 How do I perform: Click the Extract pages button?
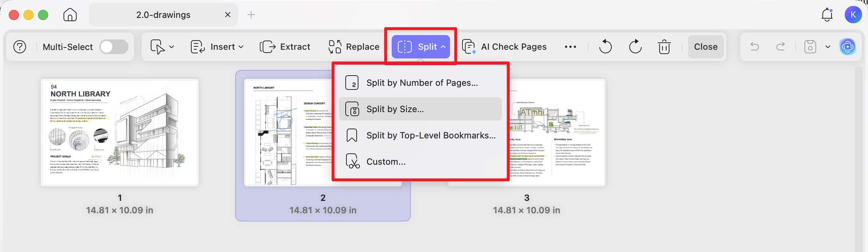pos(285,47)
